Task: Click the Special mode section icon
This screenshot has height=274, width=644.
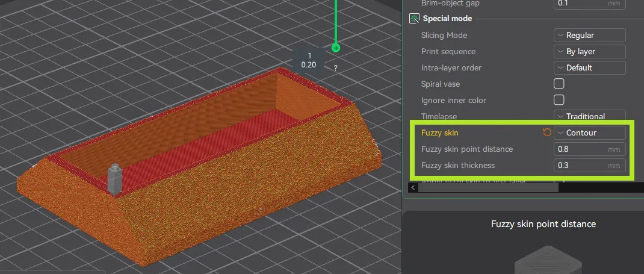Action: coord(414,19)
